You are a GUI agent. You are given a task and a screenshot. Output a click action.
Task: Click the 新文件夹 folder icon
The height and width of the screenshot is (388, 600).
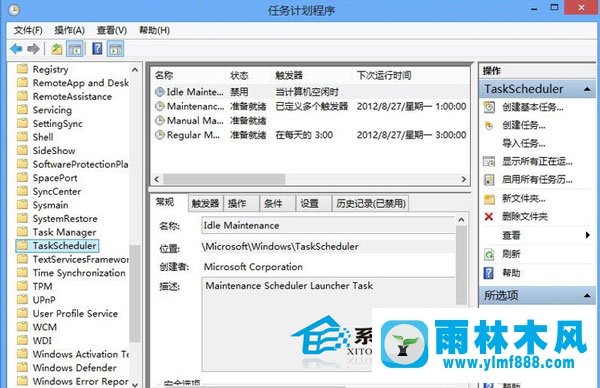pyautogui.click(x=489, y=199)
